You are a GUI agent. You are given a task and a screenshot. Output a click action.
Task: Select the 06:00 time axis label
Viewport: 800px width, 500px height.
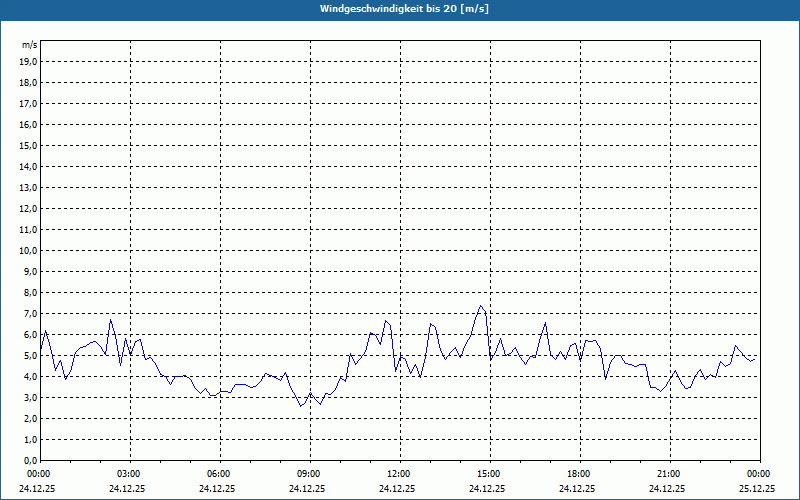[x=219, y=473]
